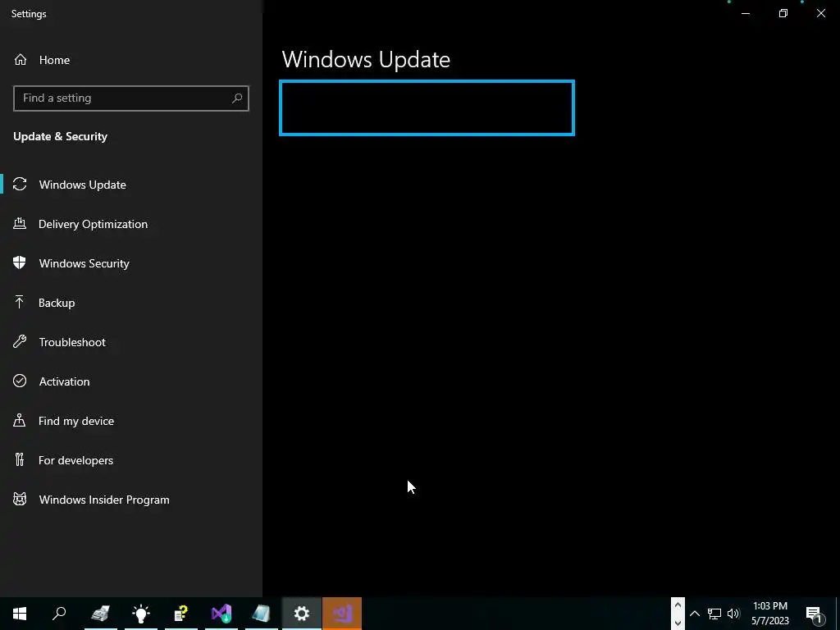Viewport: 840px width, 630px height.
Task: Select Backup in the sidebar
Action: coord(131,303)
